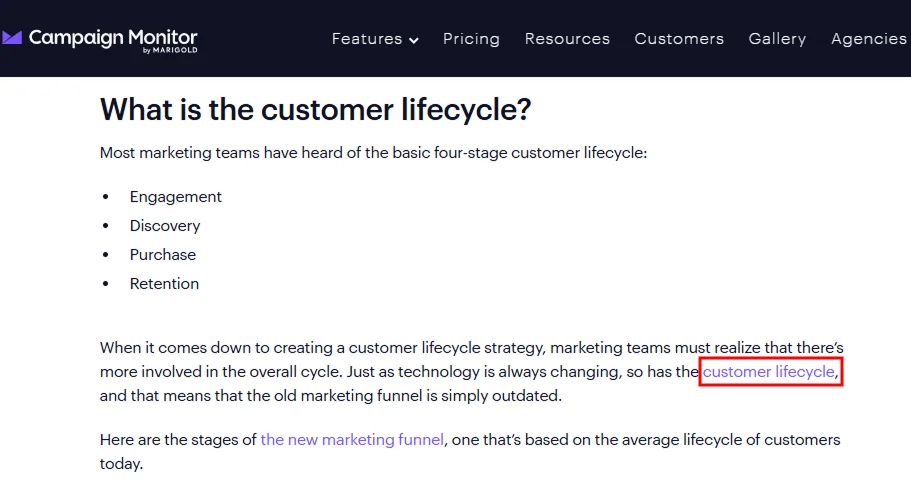This screenshot has height=489, width=911.
Task: Click the "What is the customer lifecycle?" heading
Action: 315,110
